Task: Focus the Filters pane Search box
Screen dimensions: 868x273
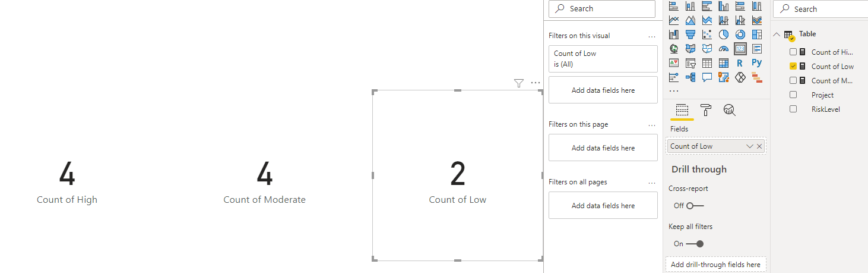Action: click(x=603, y=8)
